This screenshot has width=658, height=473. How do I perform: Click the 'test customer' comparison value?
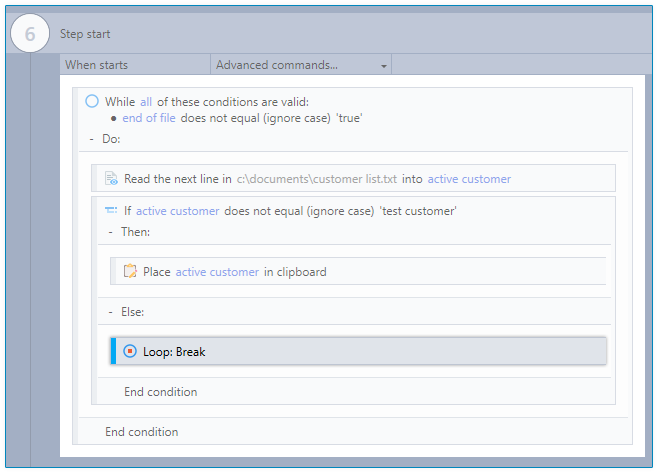(x=419, y=211)
